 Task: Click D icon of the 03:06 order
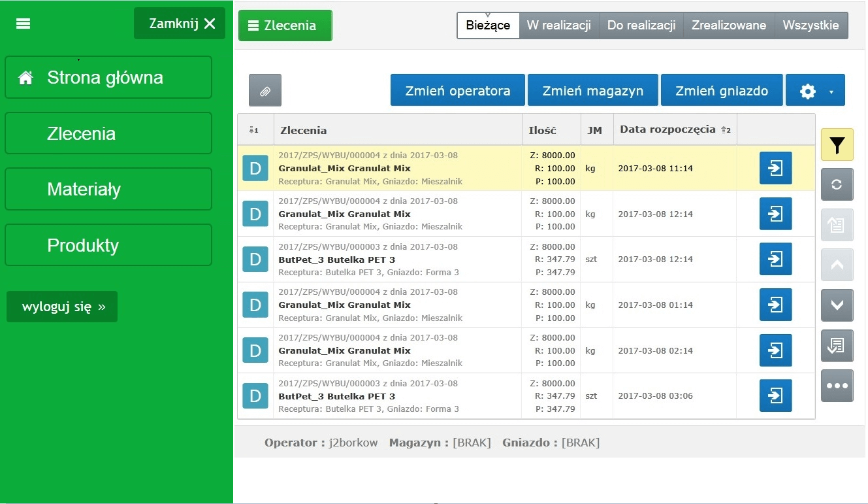(255, 396)
